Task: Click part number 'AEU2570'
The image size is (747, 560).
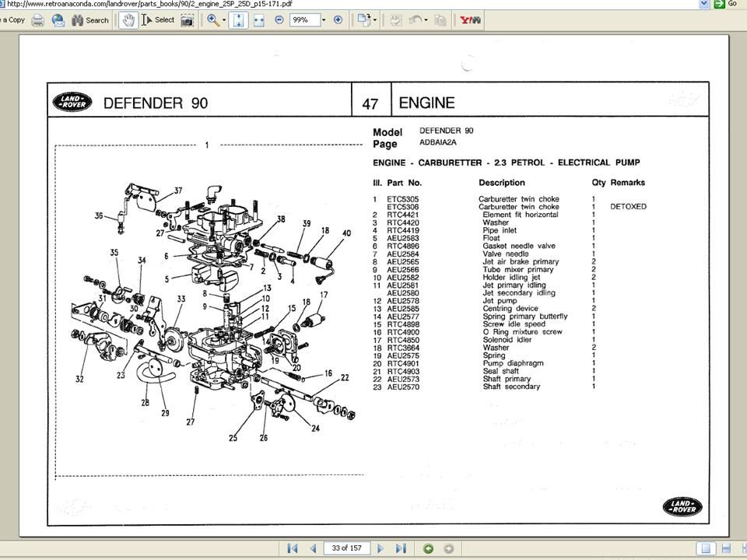Action: coord(403,387)
